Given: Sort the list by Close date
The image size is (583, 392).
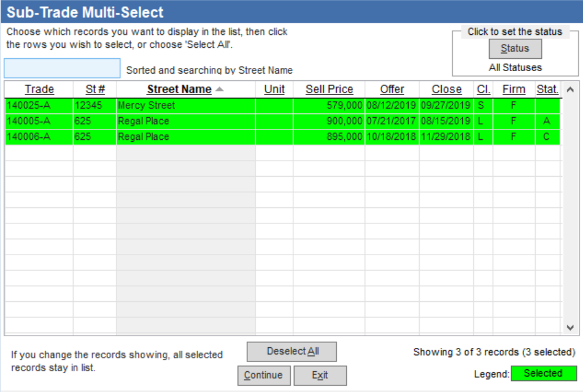Looking at the screenshot, I should pyautogui.click(x=446, y=89).
